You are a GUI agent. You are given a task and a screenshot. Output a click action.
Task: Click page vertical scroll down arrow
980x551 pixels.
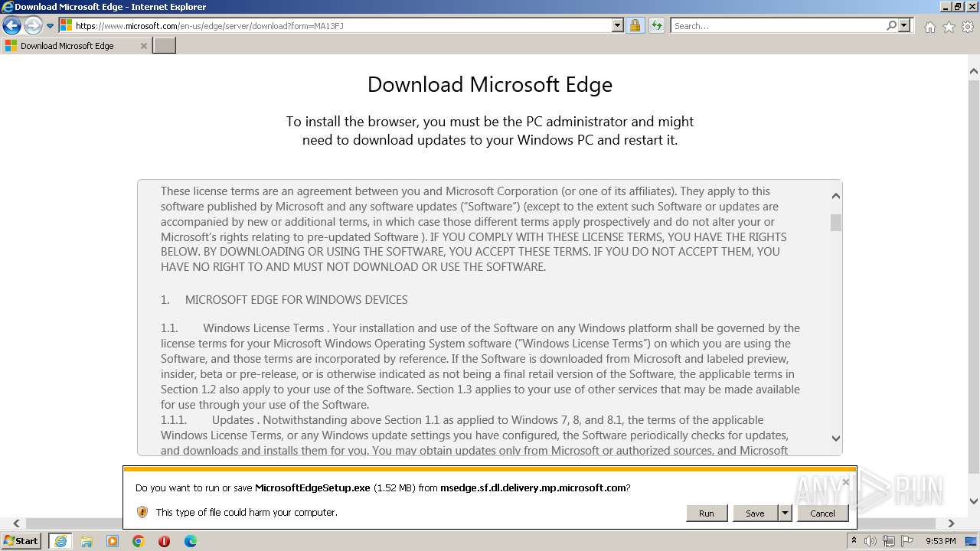(974, 501)
